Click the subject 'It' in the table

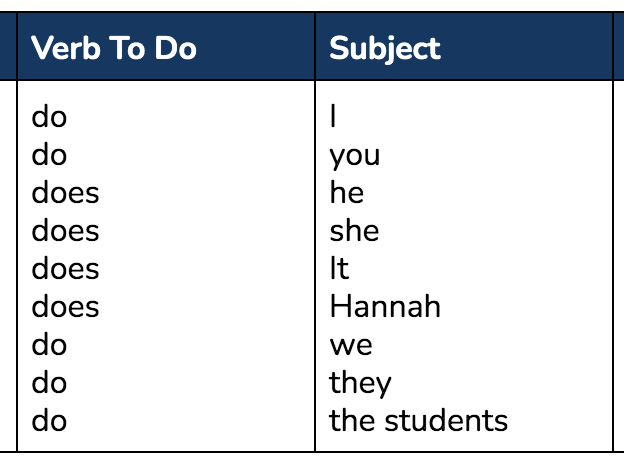[x=339, y=269]
